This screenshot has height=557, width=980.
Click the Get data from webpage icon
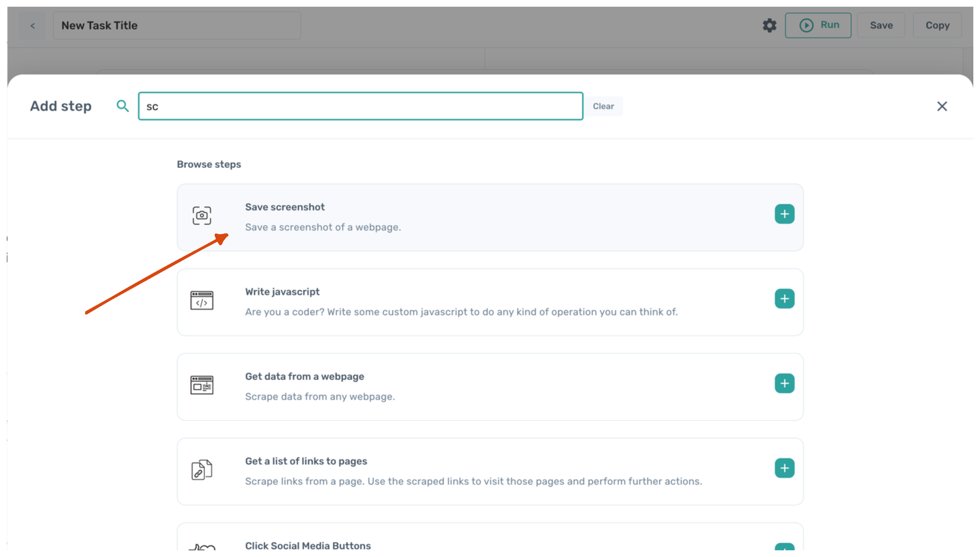[202, 385]
